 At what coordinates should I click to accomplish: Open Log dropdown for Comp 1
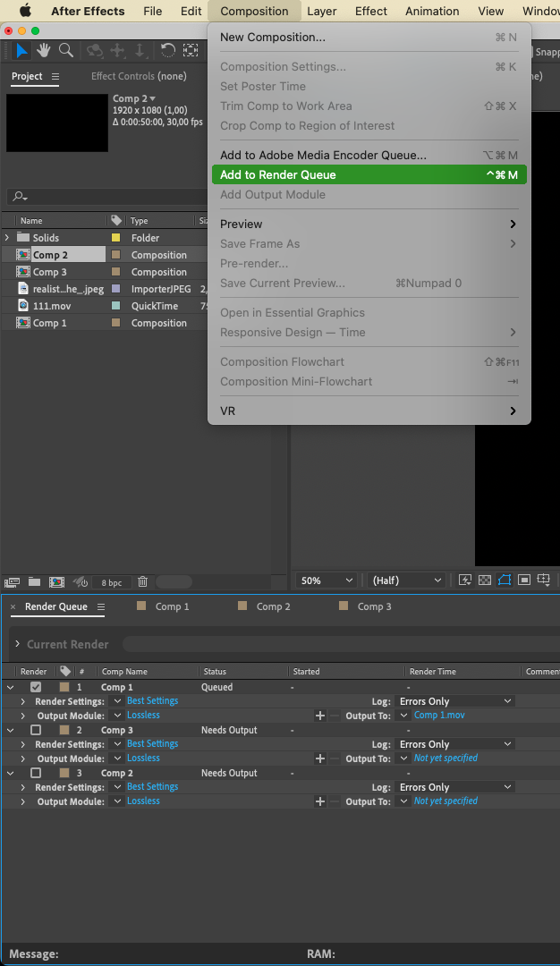[455, 701]
